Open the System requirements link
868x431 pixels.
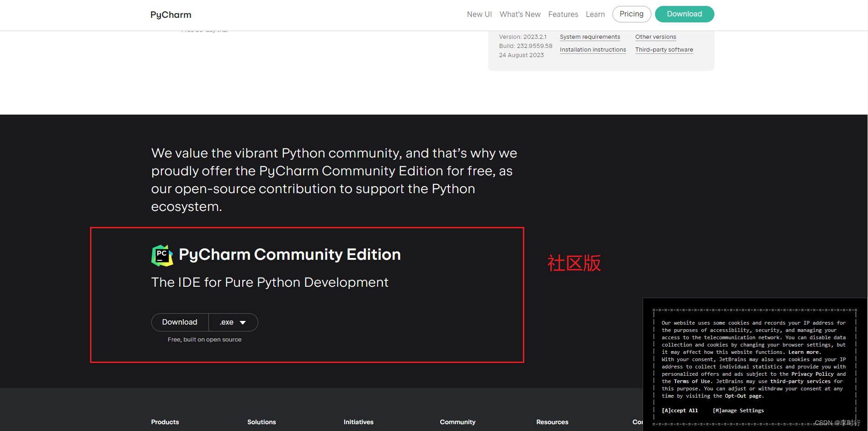pos(590,37)
